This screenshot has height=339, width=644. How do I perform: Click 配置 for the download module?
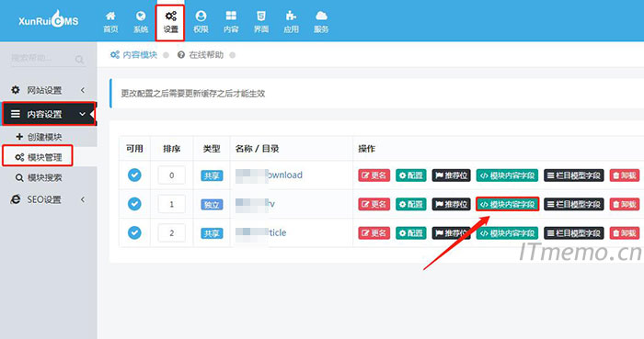coord(411,175)
